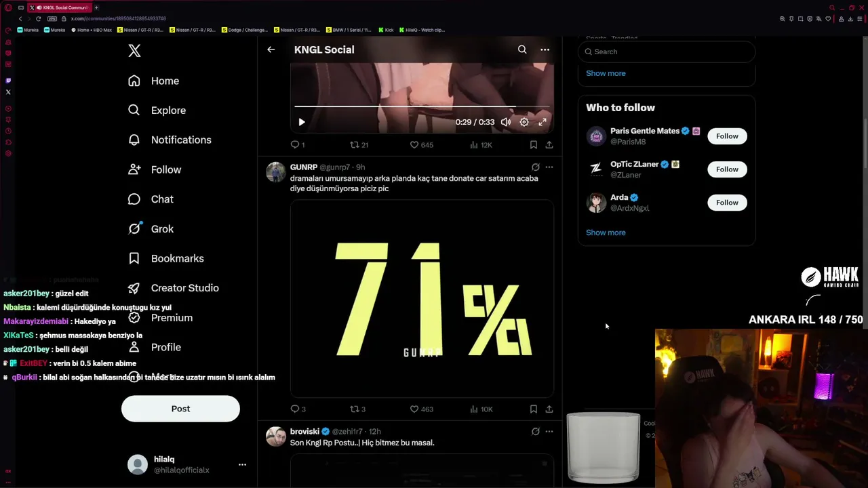Click the Post button

[x=180, y=409]
